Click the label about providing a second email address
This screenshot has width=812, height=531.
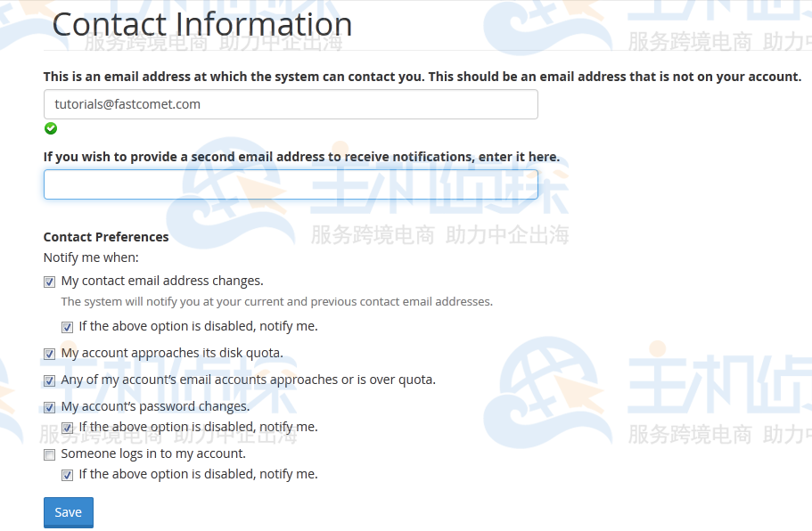[301, 157]
